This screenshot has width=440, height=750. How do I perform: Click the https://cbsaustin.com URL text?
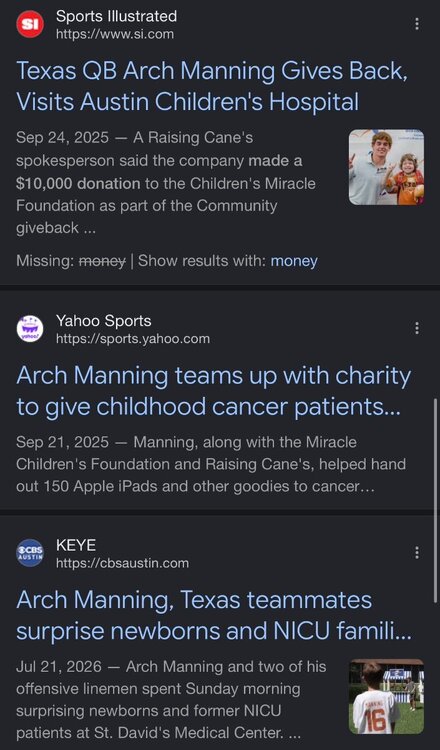tap(122, 563)
